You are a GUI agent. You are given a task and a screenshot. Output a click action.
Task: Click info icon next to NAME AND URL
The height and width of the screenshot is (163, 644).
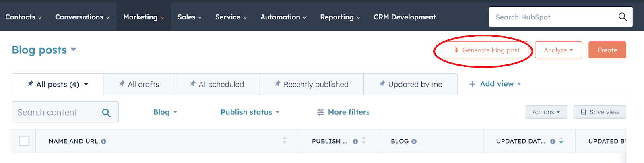[103, 141]
